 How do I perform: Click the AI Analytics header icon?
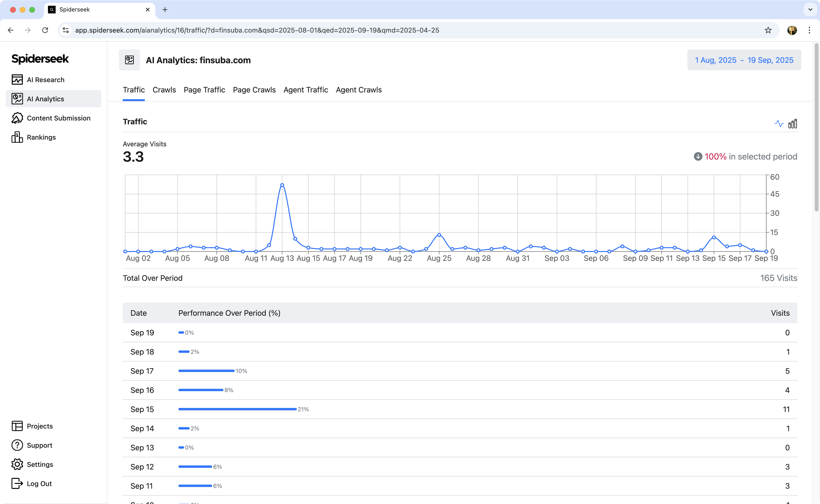tap(129, 60)
